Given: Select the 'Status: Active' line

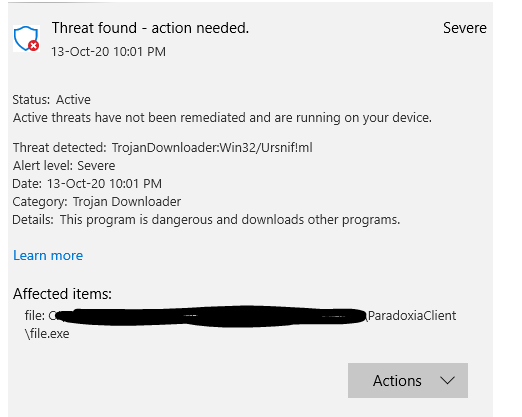Looking at the screenshot, I should 52,100.
